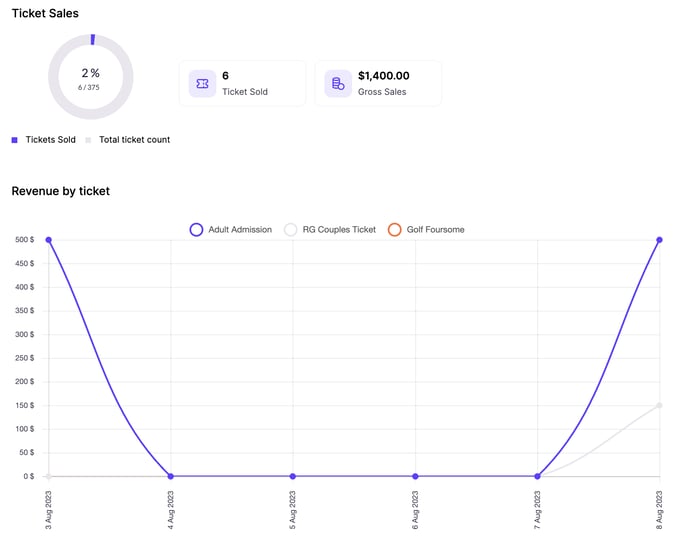Click the 4 Aug 2023 axis label

tap(170, 510)
